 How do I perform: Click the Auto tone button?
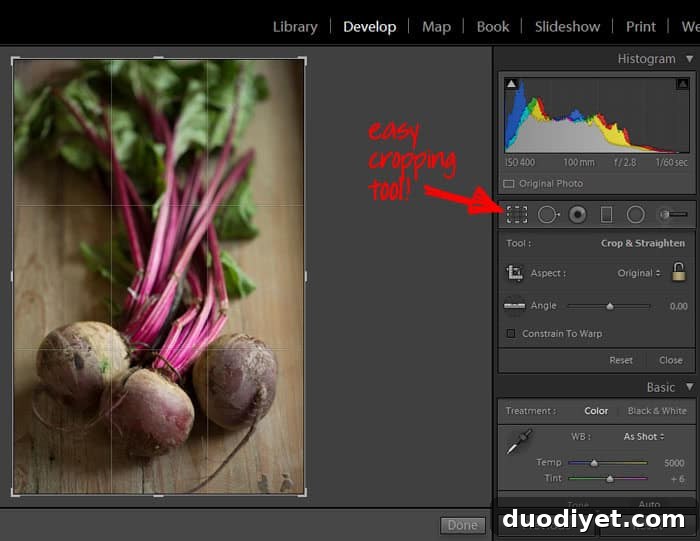649,504
